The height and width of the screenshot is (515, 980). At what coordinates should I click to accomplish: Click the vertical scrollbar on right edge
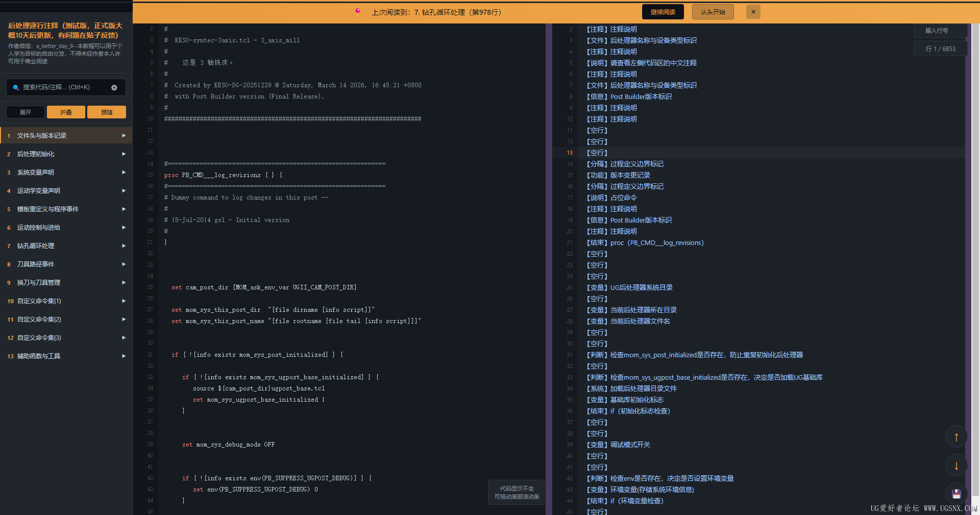click(975, 255)
